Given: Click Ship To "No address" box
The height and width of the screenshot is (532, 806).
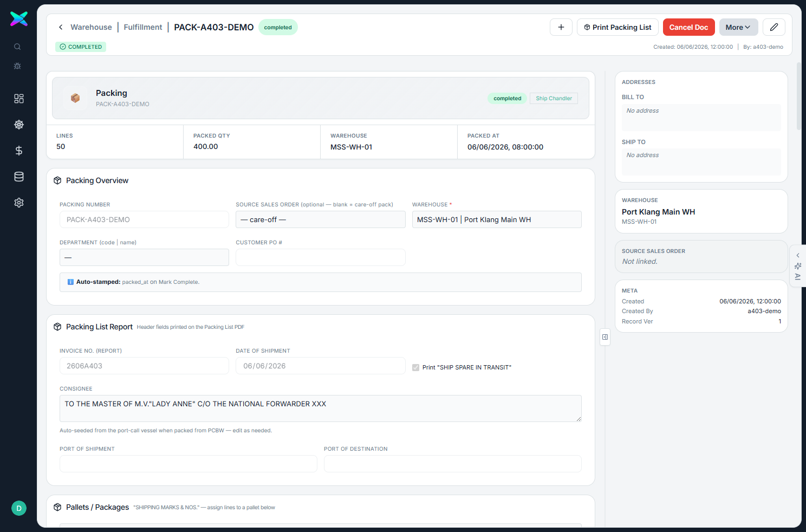Looking at the screenshot, I should [701, 161].
